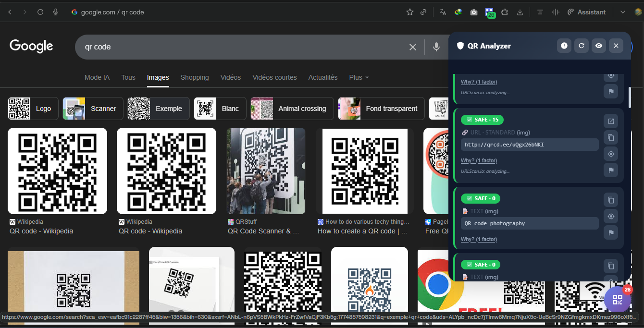
Task: Open the extensions puzzle piece icon
Action: pyautogui.click(x=505, y=12)
